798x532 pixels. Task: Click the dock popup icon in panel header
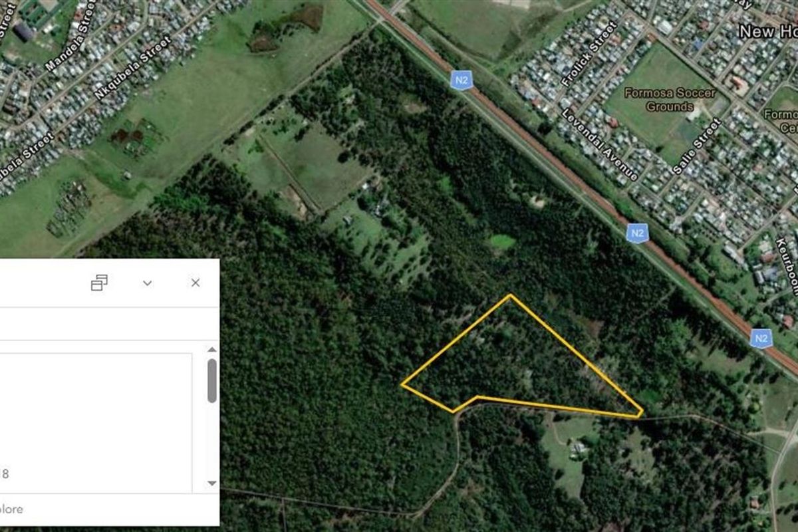(99, 283)
